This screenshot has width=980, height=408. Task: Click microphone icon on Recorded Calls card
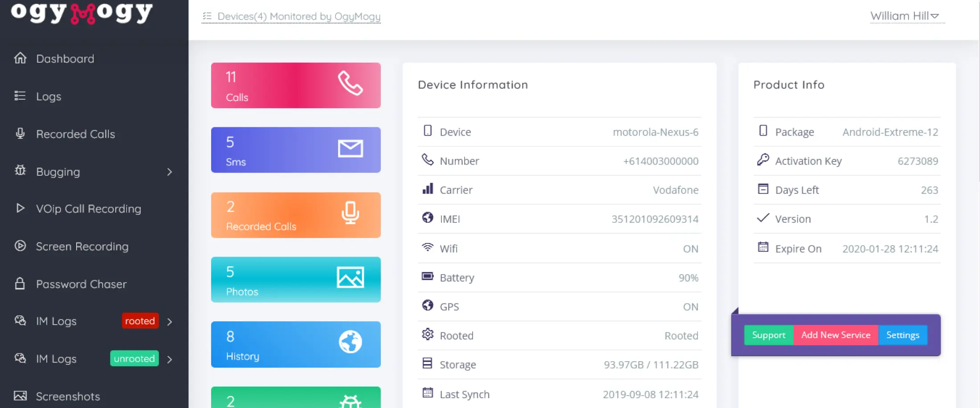(350, 213)
